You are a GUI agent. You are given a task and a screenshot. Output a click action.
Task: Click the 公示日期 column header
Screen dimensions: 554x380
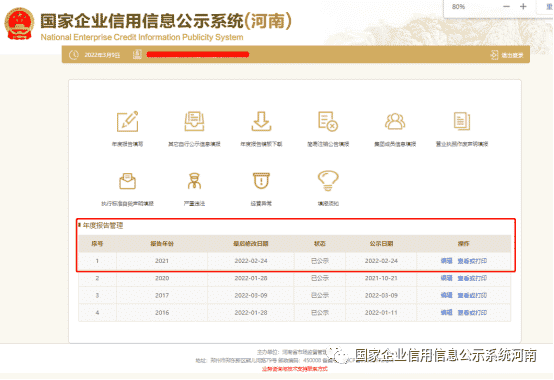381,244
